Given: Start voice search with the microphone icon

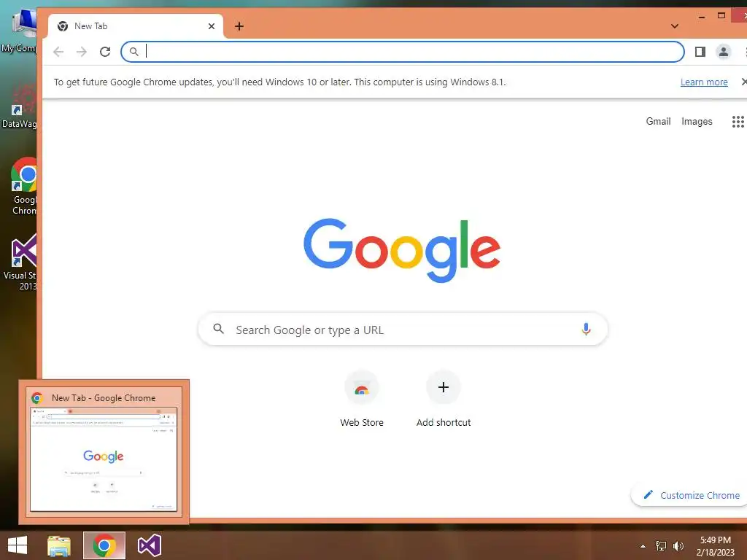Looking at the screenshot, I should 586,330.
